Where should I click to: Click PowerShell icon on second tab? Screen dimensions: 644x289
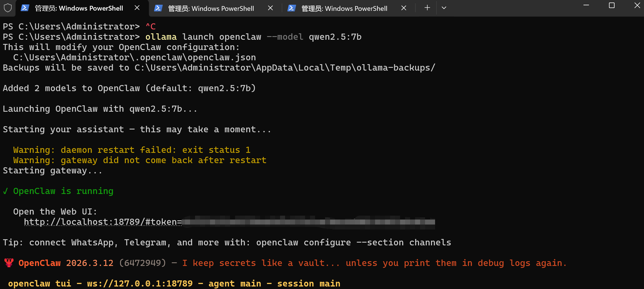pyautogui.click(x=158, y=8)
